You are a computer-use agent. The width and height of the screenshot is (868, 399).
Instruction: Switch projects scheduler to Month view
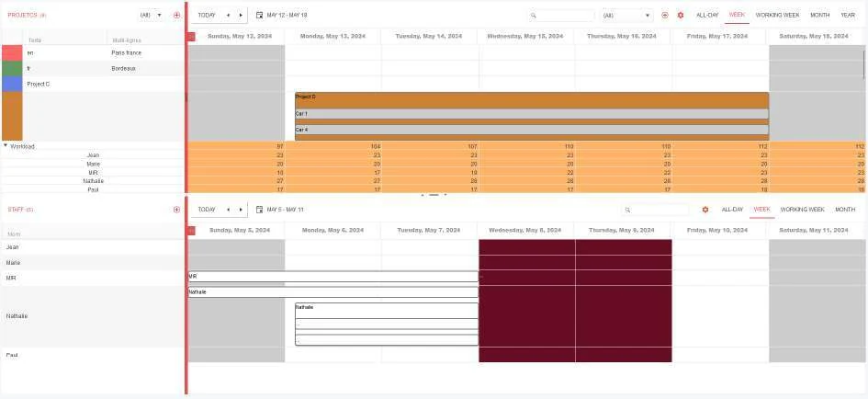(820, 16)
